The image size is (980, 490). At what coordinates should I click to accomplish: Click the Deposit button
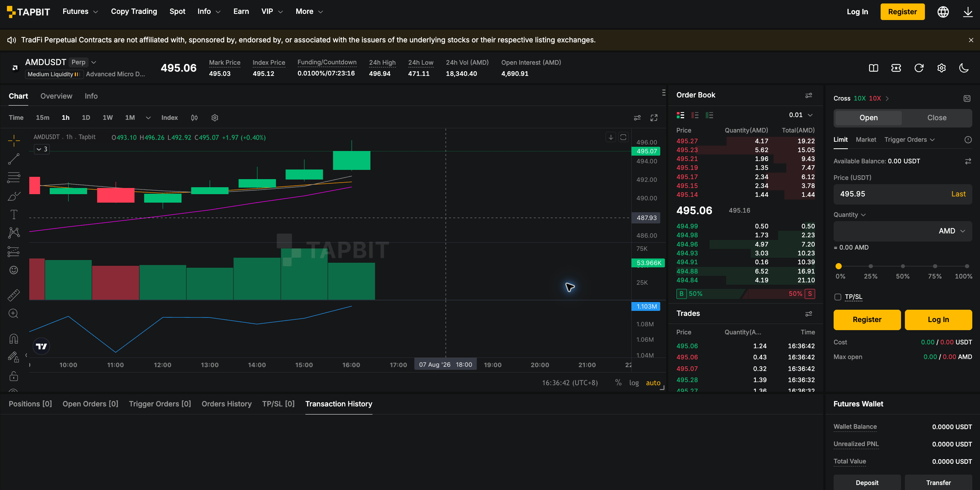click(x=867, y=483)
